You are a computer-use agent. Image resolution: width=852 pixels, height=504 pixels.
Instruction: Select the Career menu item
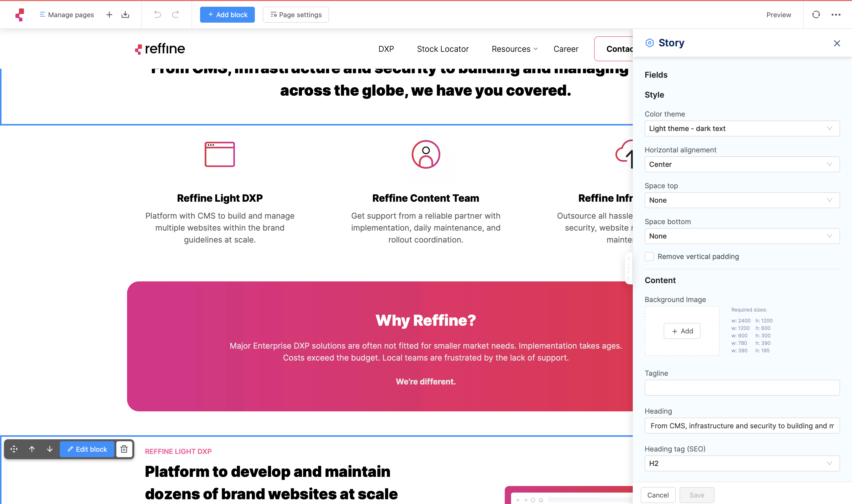[566, 49]
